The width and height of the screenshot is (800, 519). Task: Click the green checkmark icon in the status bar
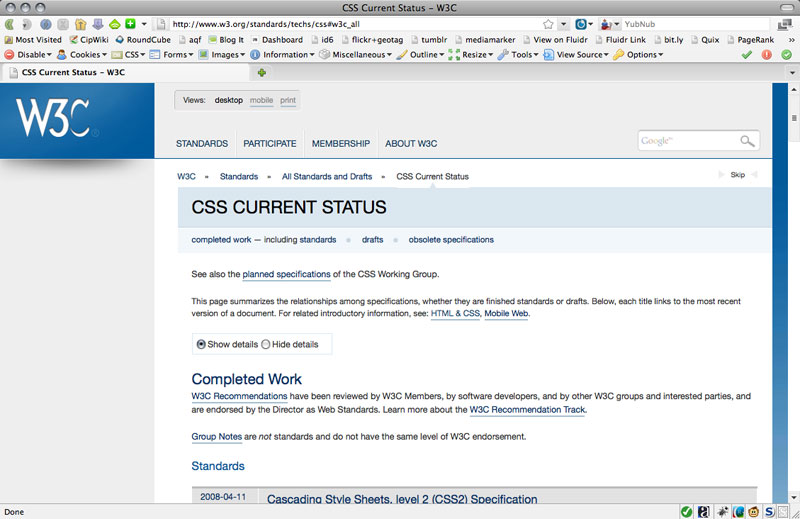point(687,511)
